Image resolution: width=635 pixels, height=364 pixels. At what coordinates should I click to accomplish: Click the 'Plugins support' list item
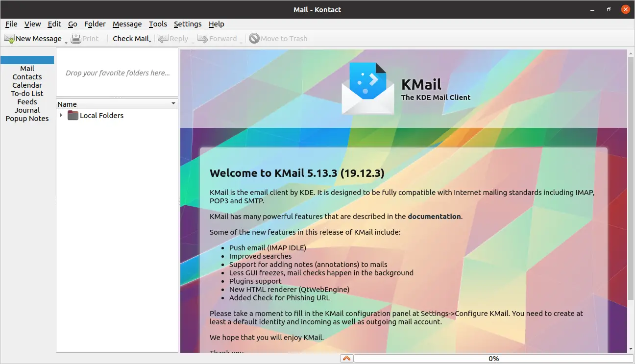pos(255,281)
